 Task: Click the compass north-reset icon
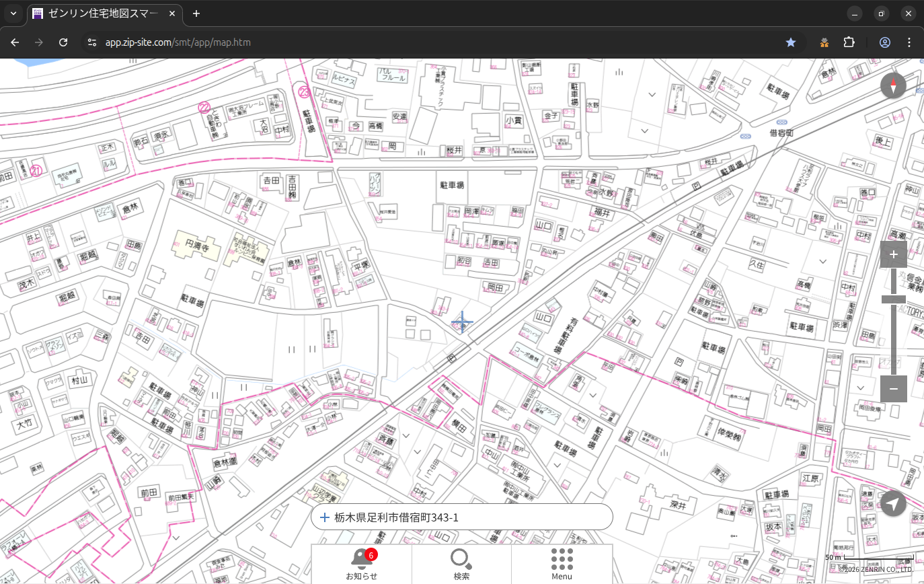893,85
